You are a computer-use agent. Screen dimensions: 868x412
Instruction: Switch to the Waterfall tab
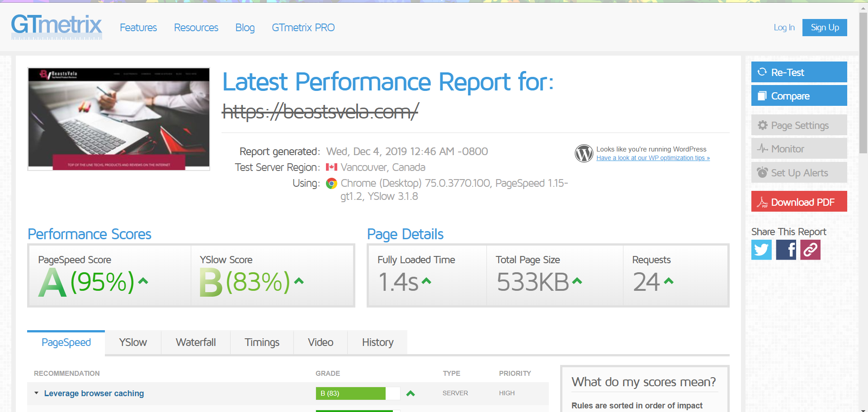click(195, 342)
